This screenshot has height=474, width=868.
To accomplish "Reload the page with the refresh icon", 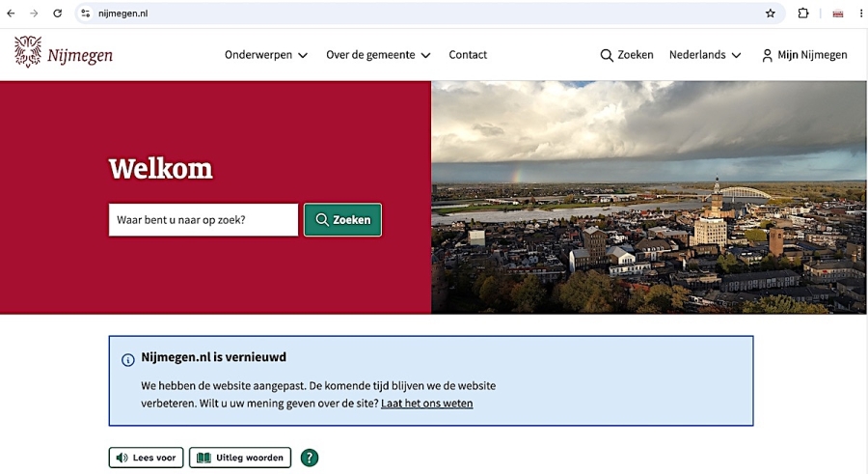I will coord(58,14).
